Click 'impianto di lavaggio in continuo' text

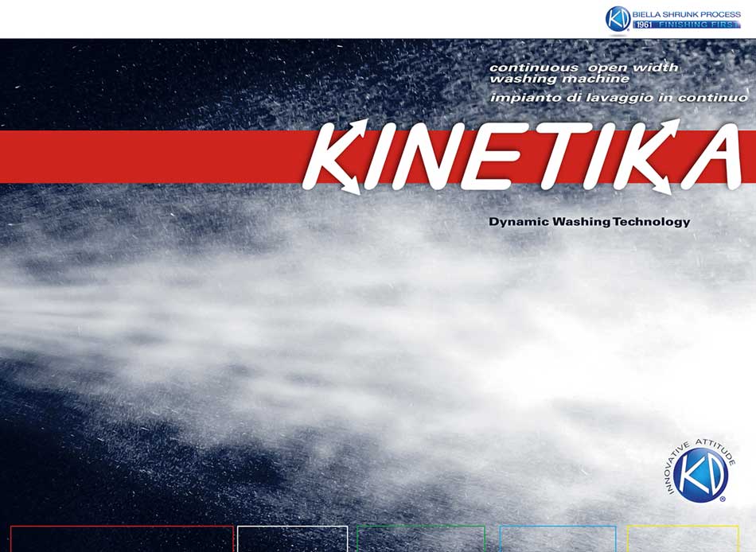click(x=618, y=98)
